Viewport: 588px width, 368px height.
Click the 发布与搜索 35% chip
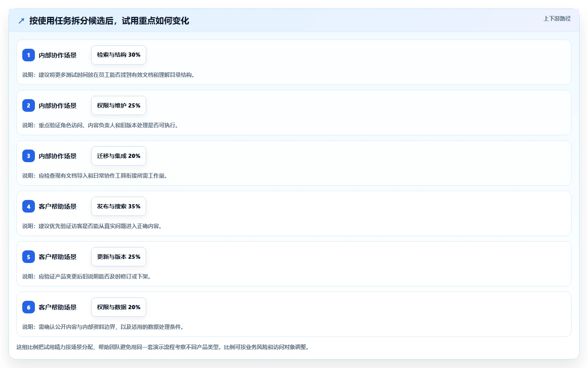[x=119, y=206]
